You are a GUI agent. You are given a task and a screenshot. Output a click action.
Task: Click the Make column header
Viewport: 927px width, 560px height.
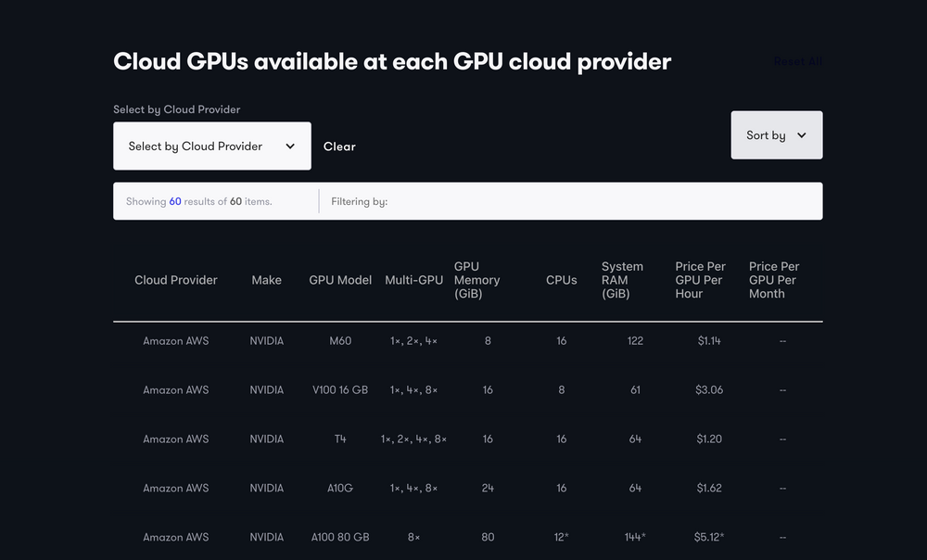pos(267,279)
